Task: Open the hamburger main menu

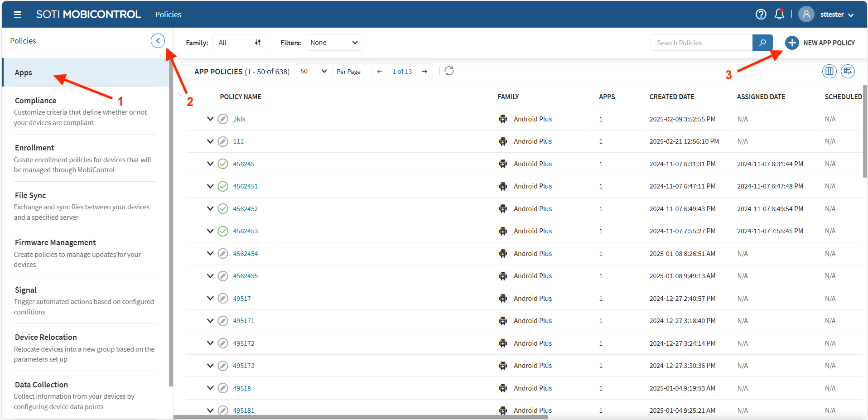Action: 18,14
